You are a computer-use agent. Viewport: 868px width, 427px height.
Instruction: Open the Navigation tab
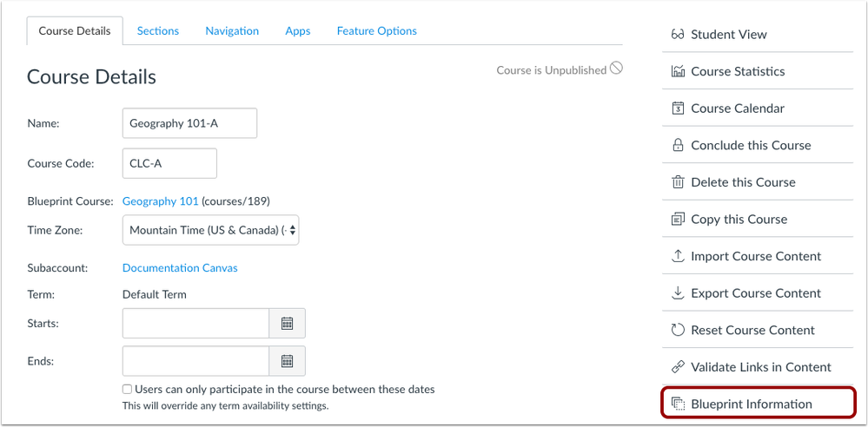232,31
